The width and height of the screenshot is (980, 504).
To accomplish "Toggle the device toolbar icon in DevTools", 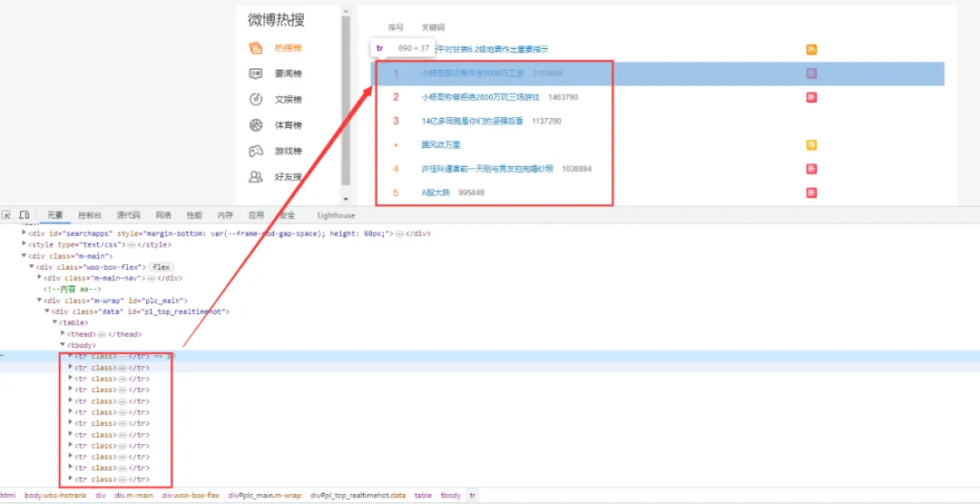I will coord(24,215).
